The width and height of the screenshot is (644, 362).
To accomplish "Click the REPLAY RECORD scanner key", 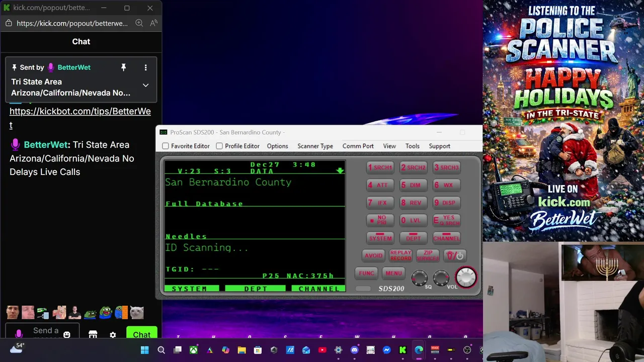I will click(x=400, y=255).
